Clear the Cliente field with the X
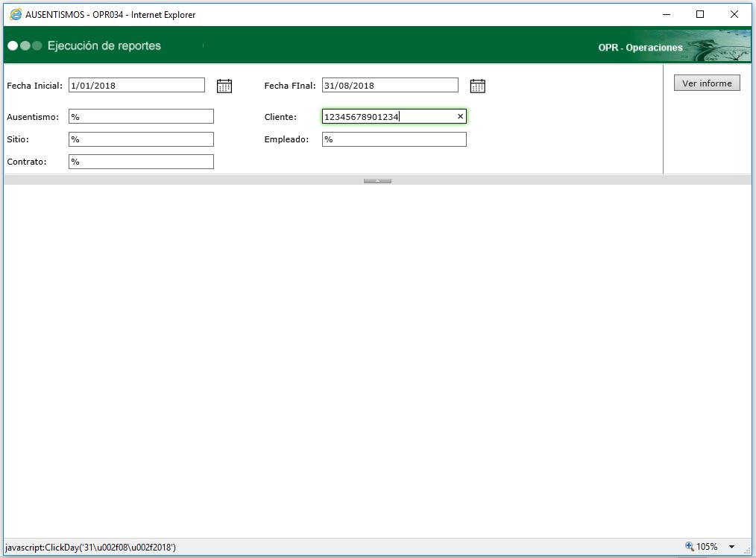The width and height of the screenshot is (756, 558). pos(460,117)
